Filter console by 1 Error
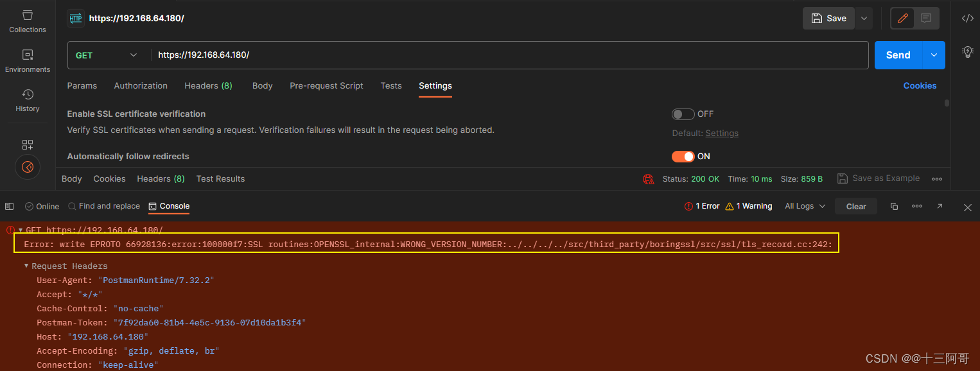 click(702, 206)
